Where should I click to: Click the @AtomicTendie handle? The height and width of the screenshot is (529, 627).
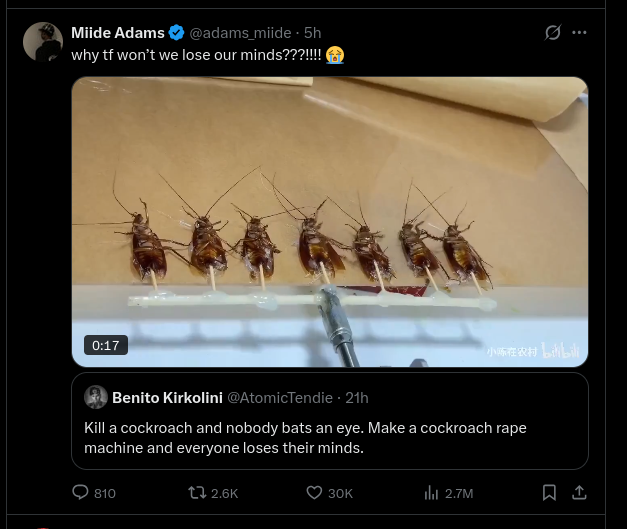pyautogui.click(x=280, y=397)
